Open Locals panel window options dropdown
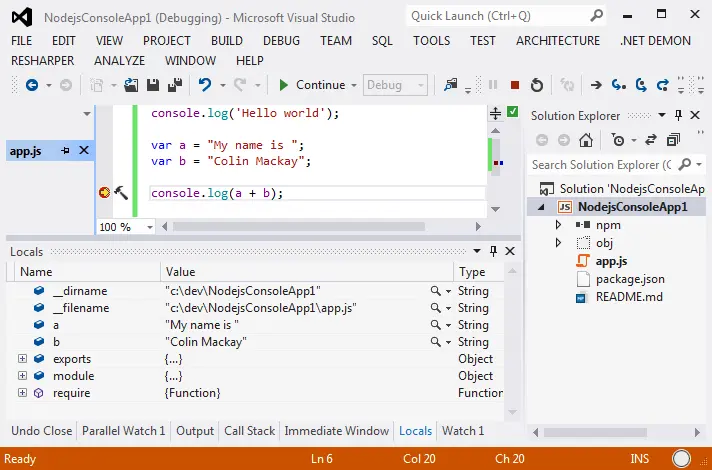 477,251
